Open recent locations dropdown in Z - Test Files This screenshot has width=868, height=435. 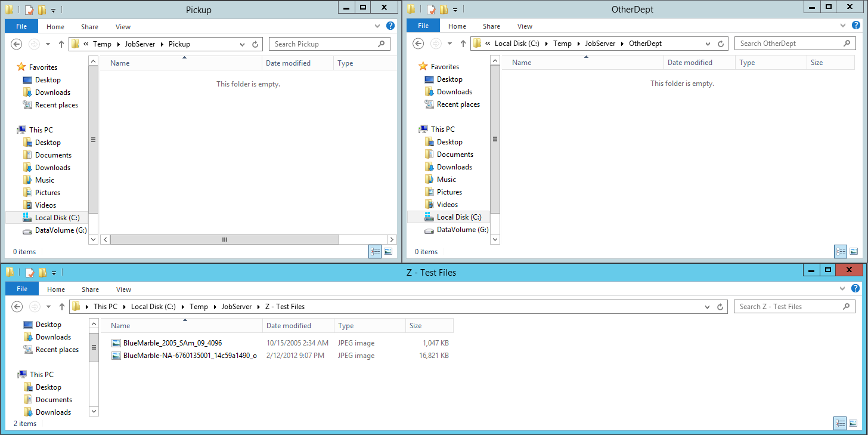point(48,307)
